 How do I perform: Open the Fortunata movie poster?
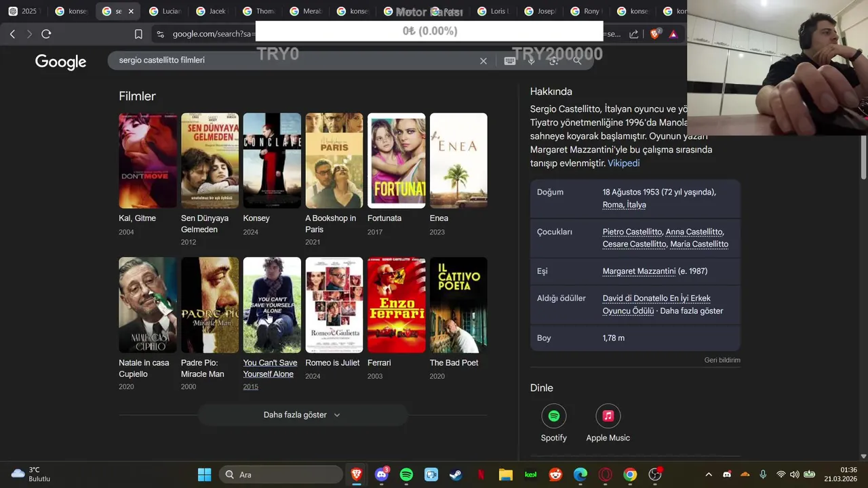[396, 161]
